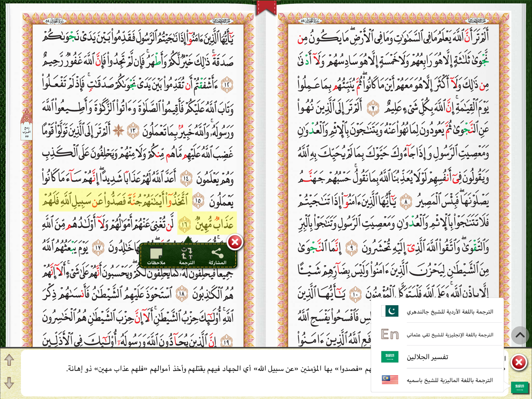Tap verse marker ٨
The width and height of the screenshot is (532, 399).
[x=406, y=202]
